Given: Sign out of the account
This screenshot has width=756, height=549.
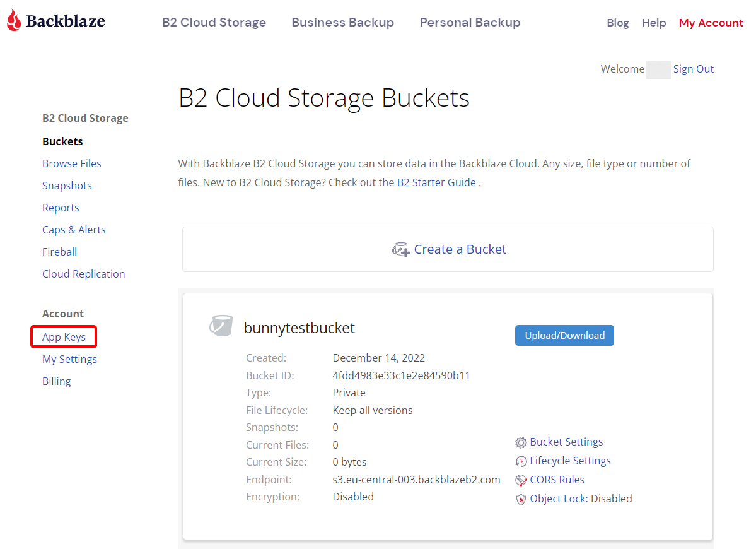Looking at the screenshot, I should coord(694,69).
